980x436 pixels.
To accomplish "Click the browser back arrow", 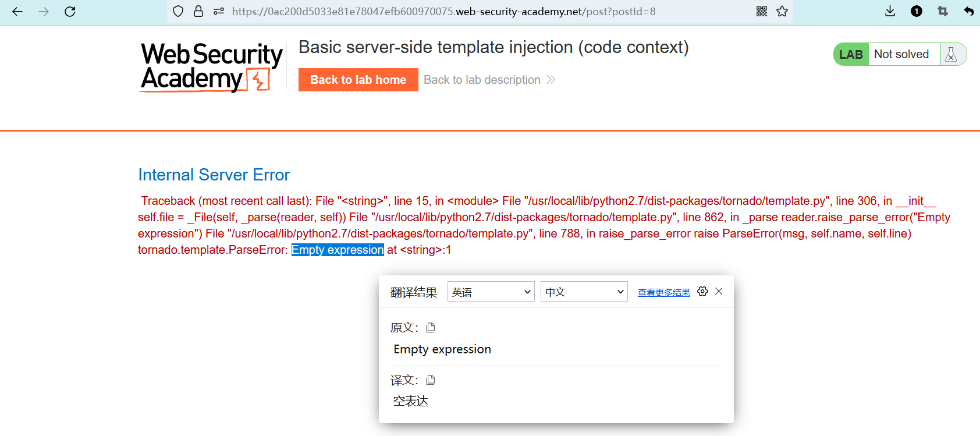I will click(x=17, y=12).
